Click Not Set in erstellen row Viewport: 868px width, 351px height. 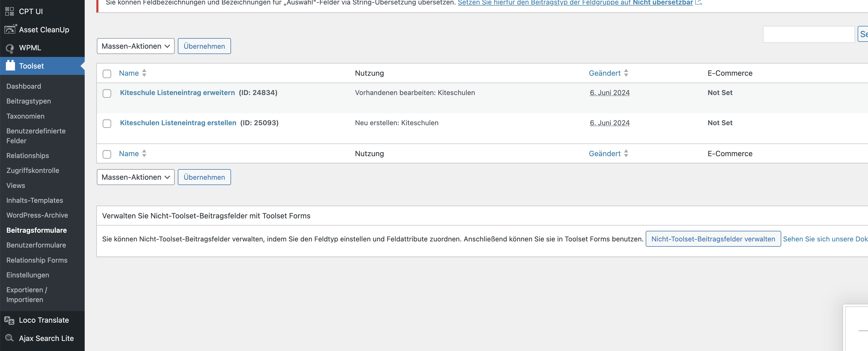pyautogui.click(x=720, y=123)
